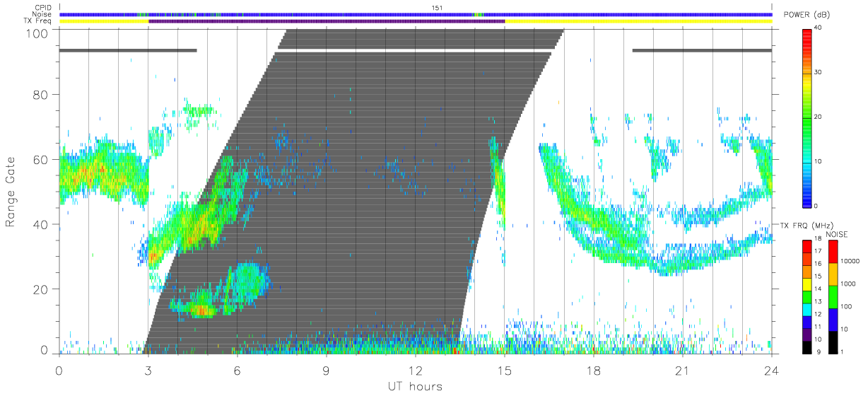Click the NOISE color scale bar
Image resolution: width=868 pixels, height=401 pixels.
[x=833, y=296]
